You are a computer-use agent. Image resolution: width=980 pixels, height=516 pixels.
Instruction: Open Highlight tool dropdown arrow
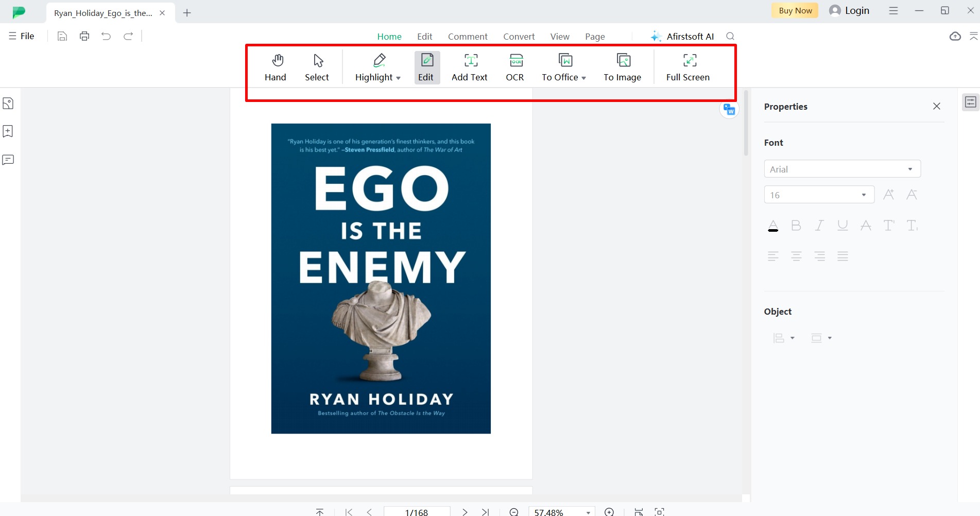(398, 78)
